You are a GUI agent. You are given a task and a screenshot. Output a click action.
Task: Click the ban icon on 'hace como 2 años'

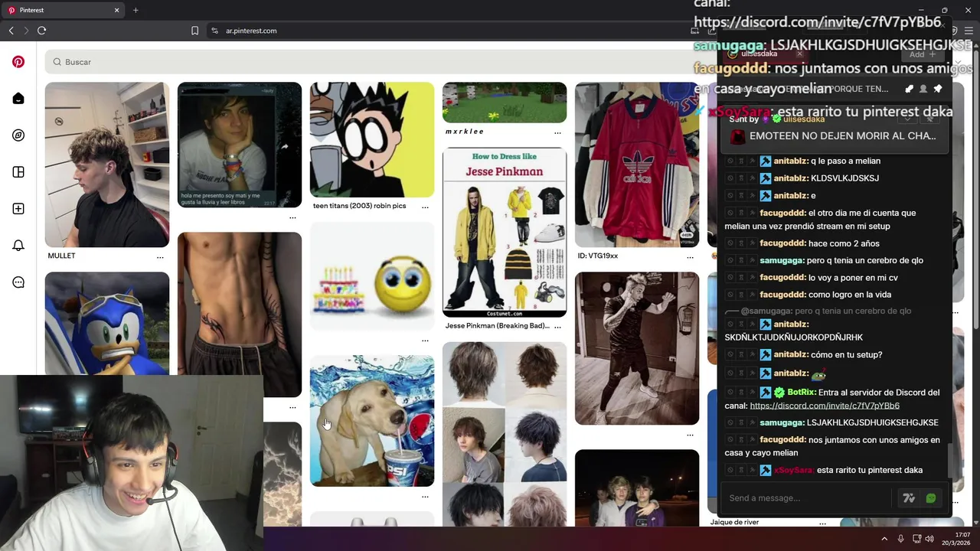(x=730, y=243)
